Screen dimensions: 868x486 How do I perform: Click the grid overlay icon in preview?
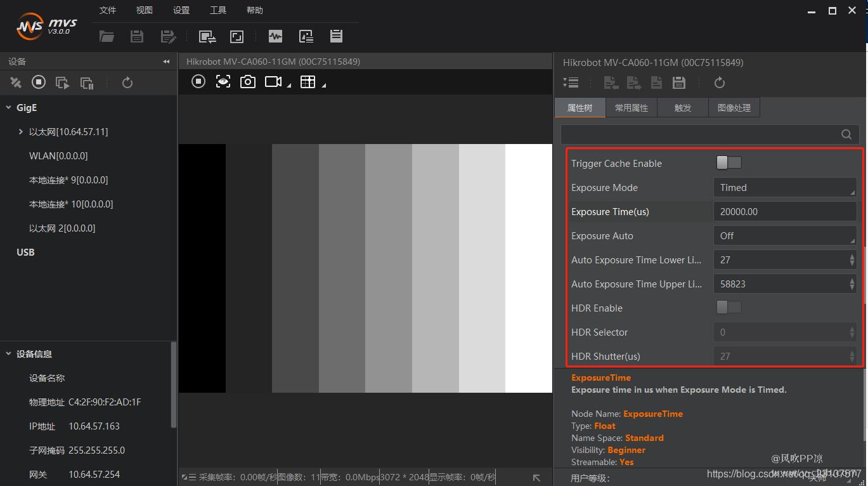point(308,81)
